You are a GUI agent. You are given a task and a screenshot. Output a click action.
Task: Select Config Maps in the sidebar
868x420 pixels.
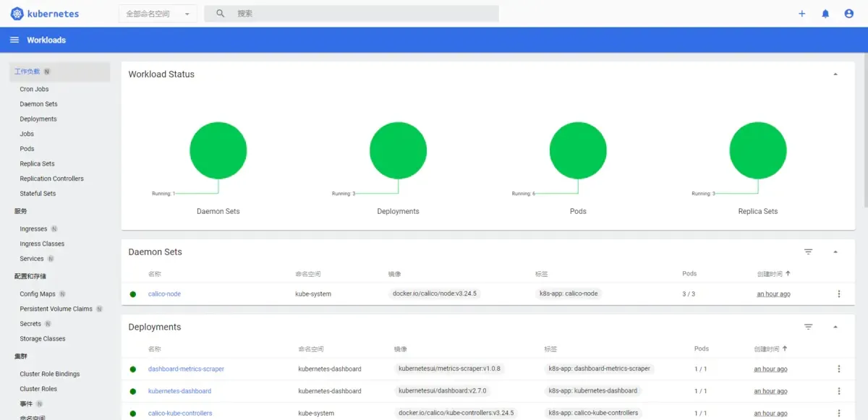(x=38, y=294)
